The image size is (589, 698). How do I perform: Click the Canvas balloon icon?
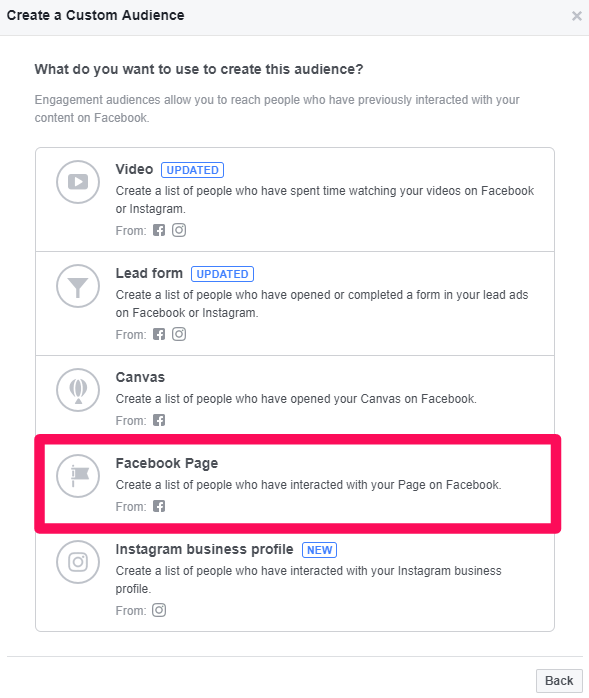(78, 390)
